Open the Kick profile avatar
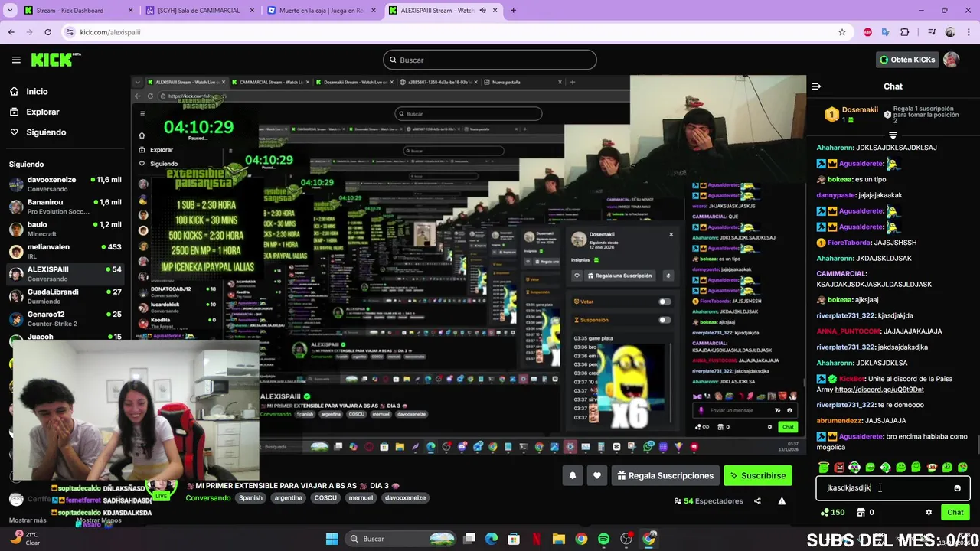This screenshot has height=551, width=980. (x=951, y=60)
